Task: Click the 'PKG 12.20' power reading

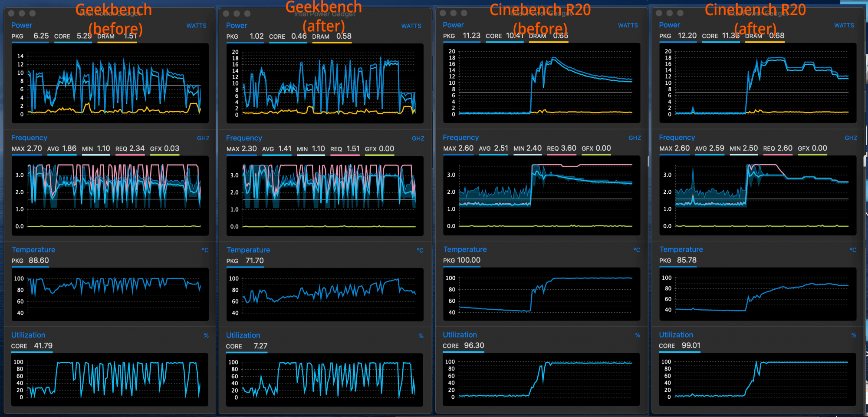Action: [677, 36]
